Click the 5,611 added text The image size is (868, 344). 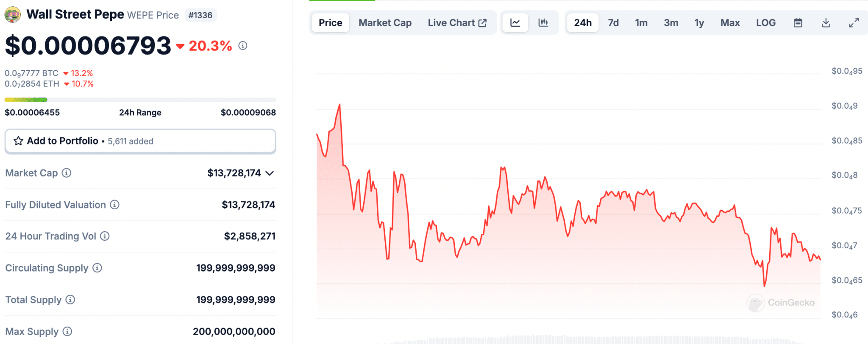click(131, 141)
